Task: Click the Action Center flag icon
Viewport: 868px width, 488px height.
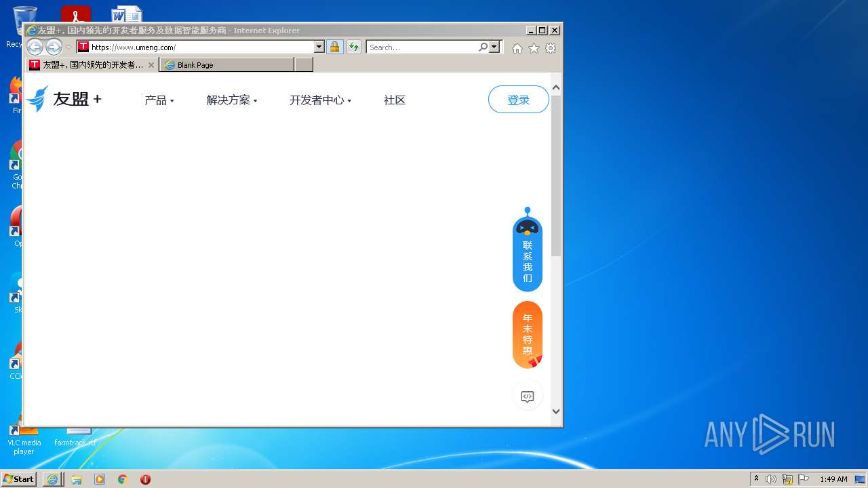Action: pos(804,479)
